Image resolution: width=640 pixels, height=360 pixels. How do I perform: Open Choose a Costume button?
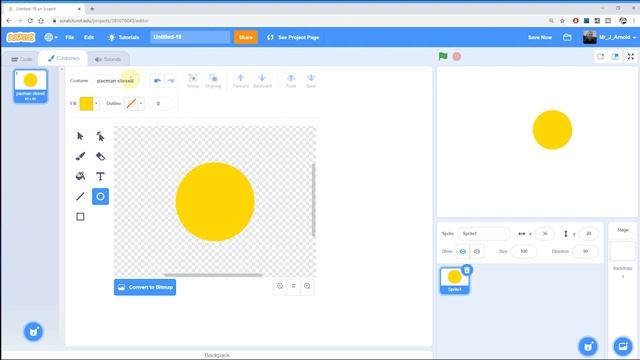(x=33, y=331)
